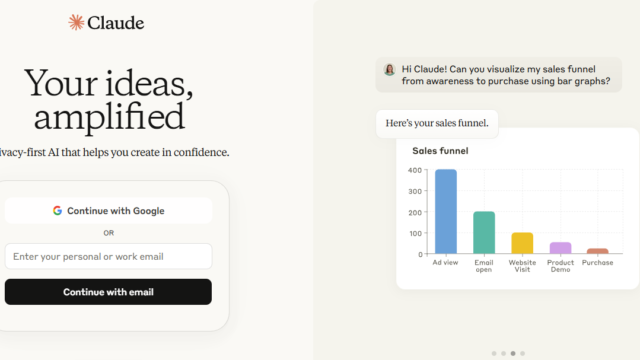Click the Continue with email button
The width and height of the screenshot is (640, 360).
point(109,292)
